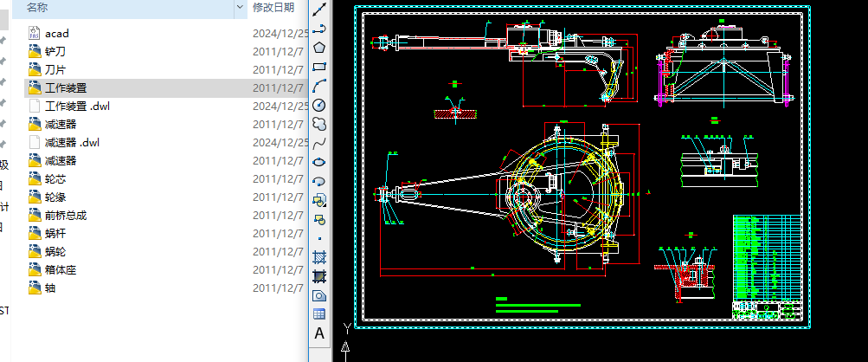
Task: Select the file named 箱体座
Action: pos(61,270)
